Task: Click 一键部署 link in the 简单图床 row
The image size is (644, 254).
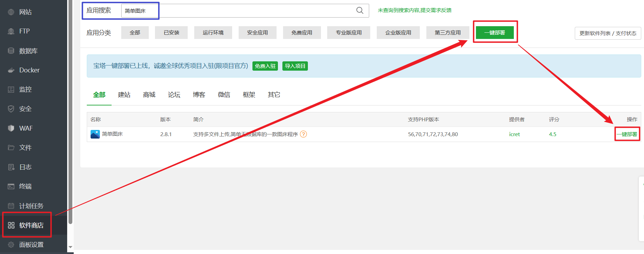Action: 627,134
